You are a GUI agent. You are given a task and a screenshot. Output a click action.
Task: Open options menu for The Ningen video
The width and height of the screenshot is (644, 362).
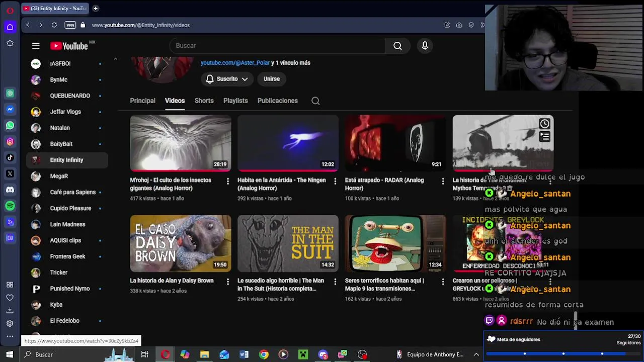[335, 181]
